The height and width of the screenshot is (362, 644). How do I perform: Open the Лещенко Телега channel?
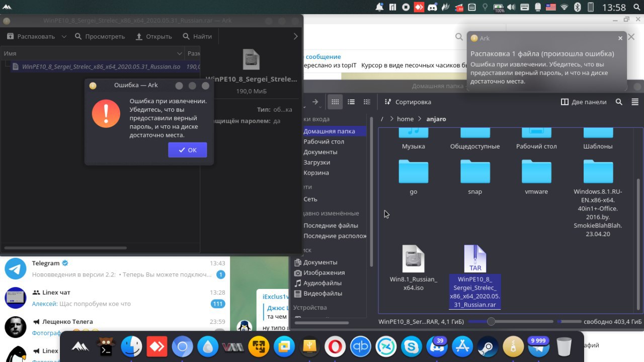coord(115,327)
